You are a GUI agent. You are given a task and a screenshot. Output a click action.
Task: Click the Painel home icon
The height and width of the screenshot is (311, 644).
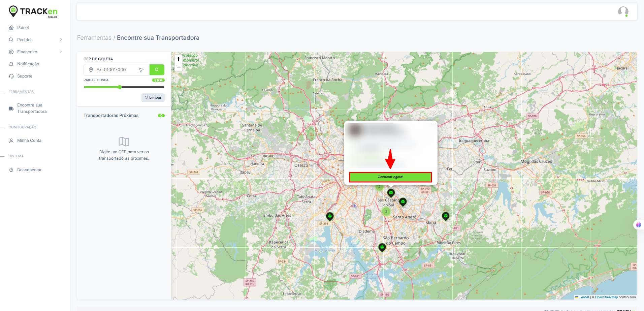click(11, 28)
